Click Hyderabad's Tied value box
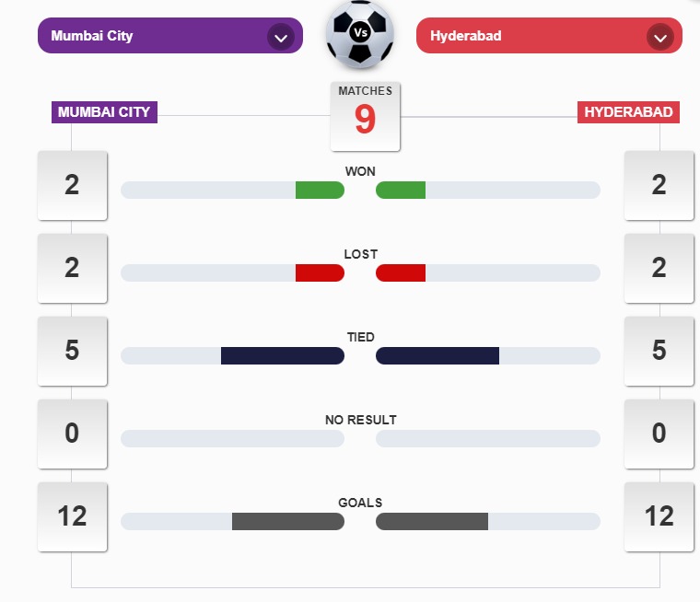Screen dimensions: 700x602 click(659, 351)
